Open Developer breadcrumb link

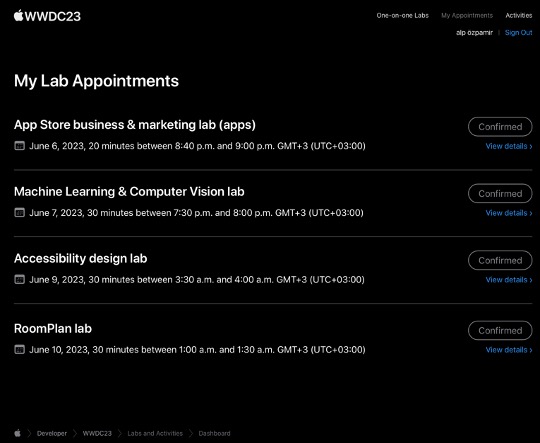[52, 433]
